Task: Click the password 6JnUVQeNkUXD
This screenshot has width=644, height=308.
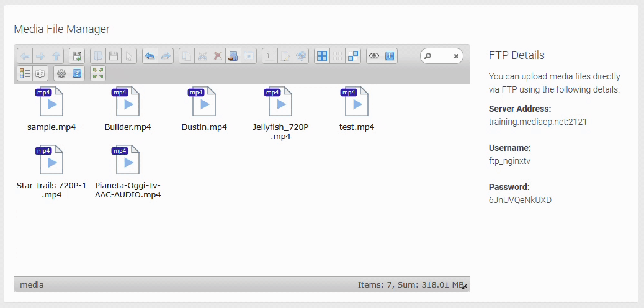Action: 520,200
